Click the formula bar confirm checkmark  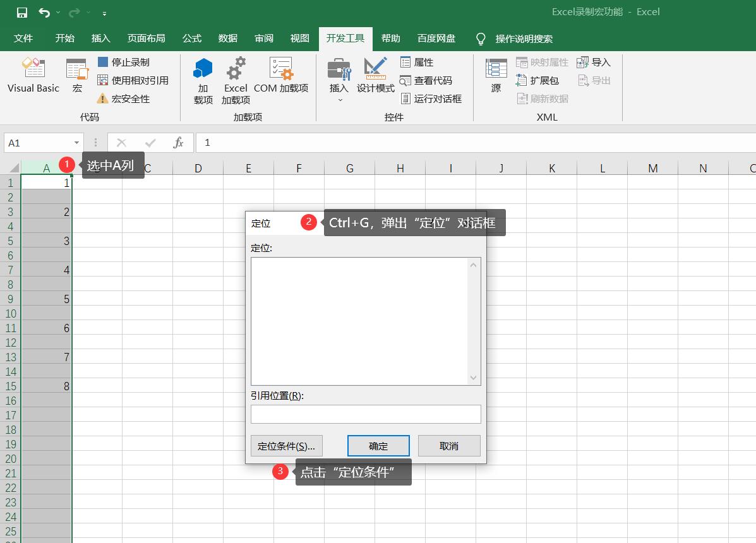pos(150,143)
